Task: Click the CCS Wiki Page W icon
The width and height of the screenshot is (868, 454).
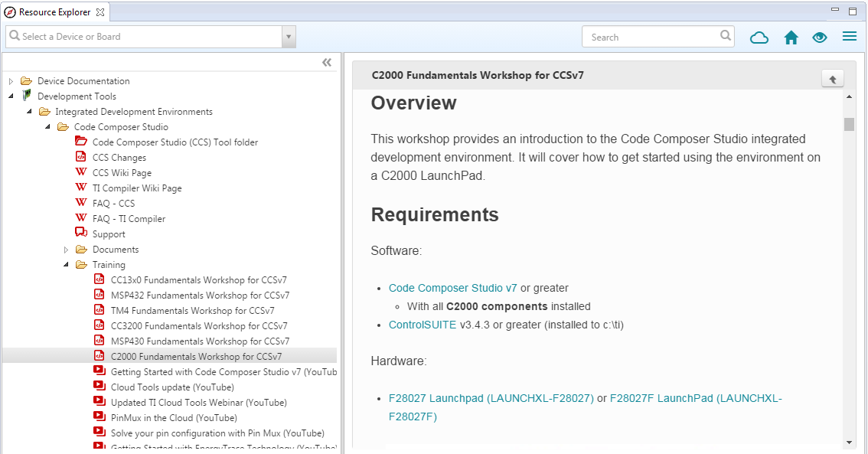Action: [81, 172]
